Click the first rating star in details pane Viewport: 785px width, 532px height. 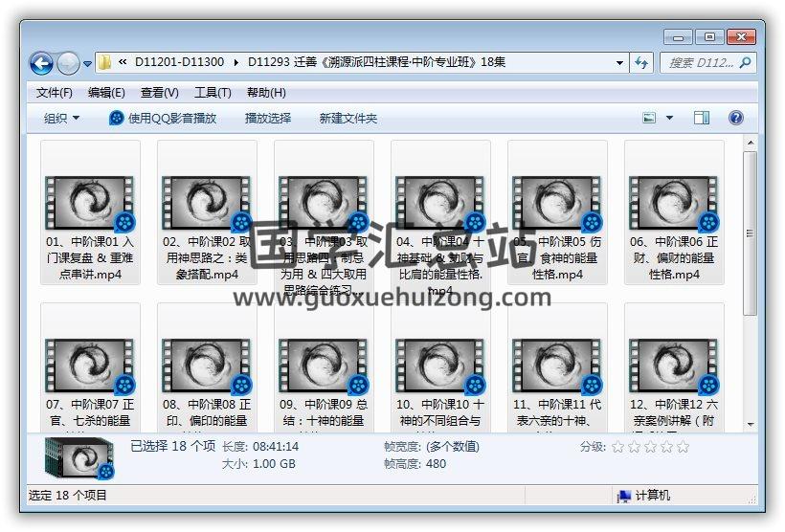pyautogui.click(x=618, y=447)
